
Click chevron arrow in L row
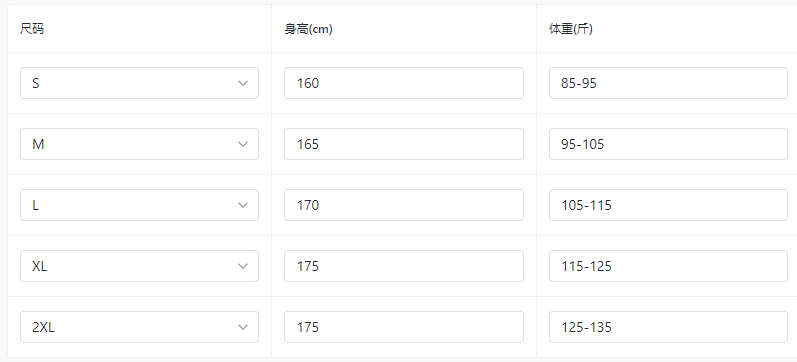coord(243,205)
